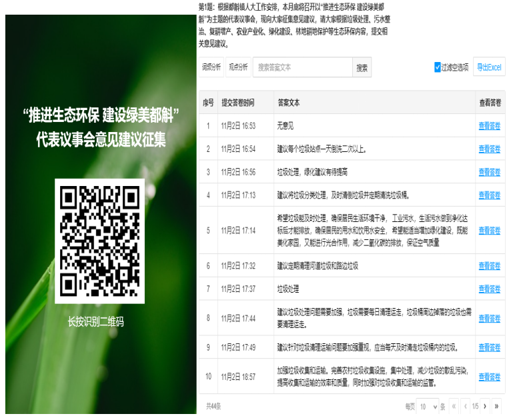Select answer text 无意见
The height and width of the screenshot is (420, 507).
point(286,126)
